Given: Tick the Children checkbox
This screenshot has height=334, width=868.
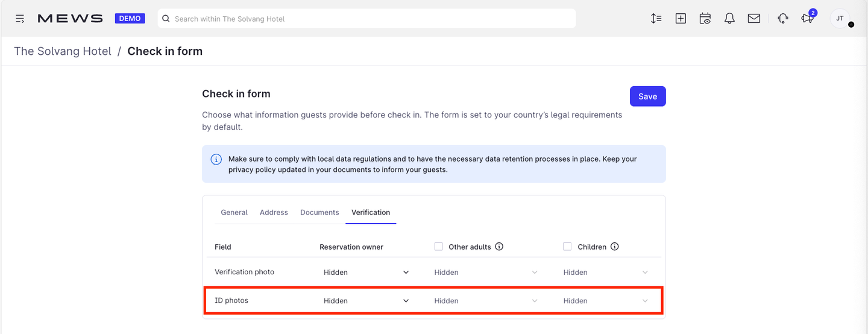Looking at the screenshot, I should click(x=567, y=247).
